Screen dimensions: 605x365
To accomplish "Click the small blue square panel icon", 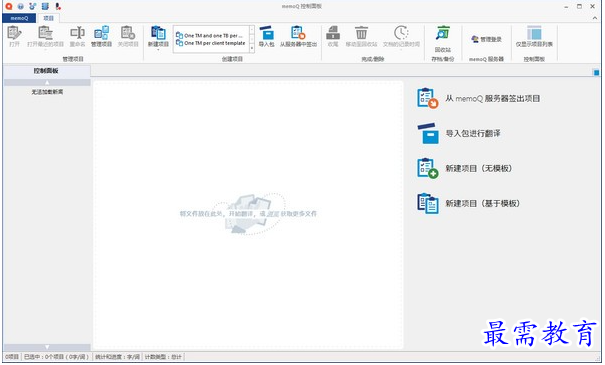I will point(596,72).
